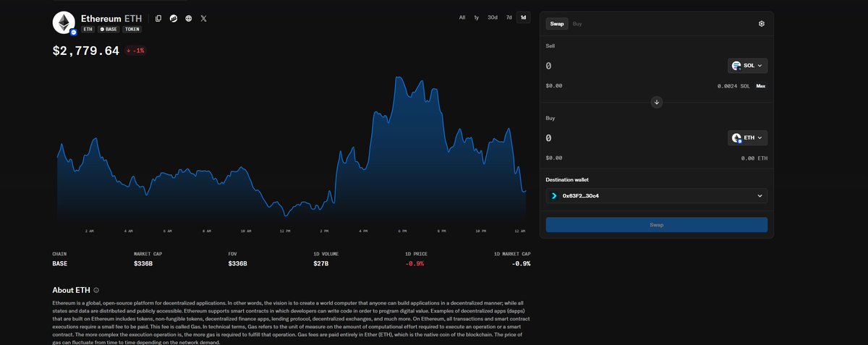Click the About ETH heading

71,290
